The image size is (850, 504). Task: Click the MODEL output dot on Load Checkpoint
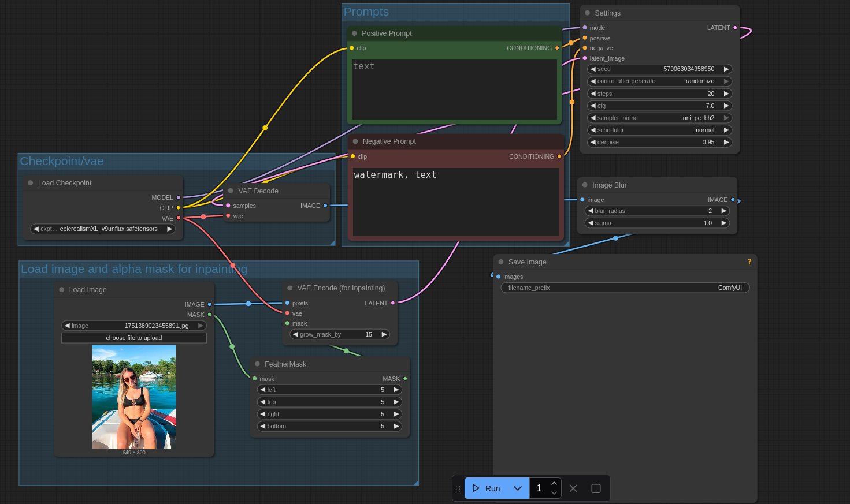point(178,197)
